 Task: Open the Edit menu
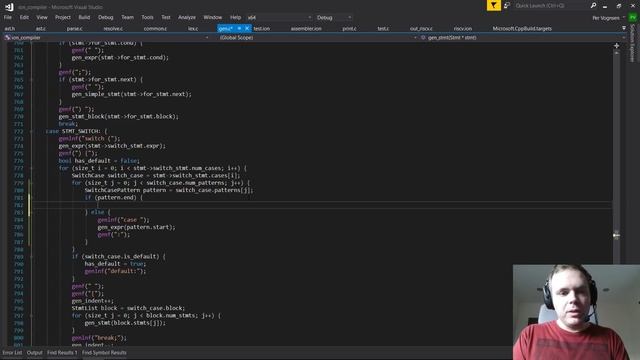tap(24, 18)
